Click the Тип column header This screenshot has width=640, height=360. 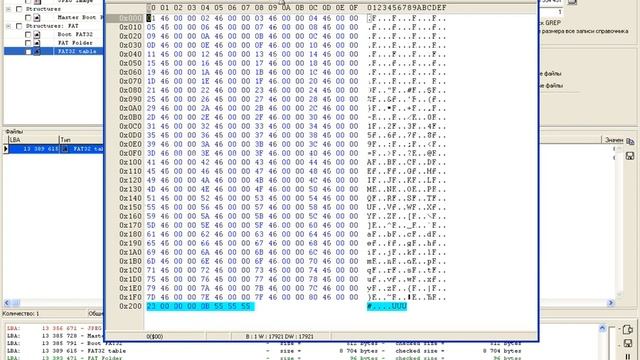point(81,140)
